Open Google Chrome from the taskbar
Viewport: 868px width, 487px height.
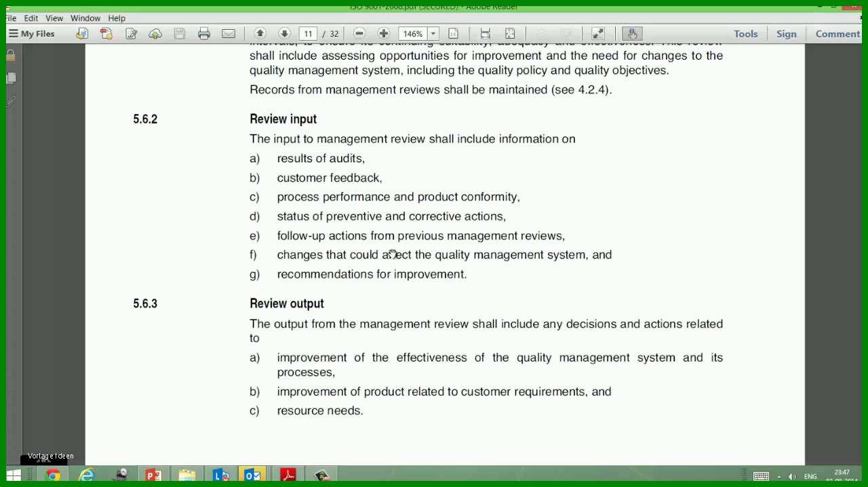[53, 475]
